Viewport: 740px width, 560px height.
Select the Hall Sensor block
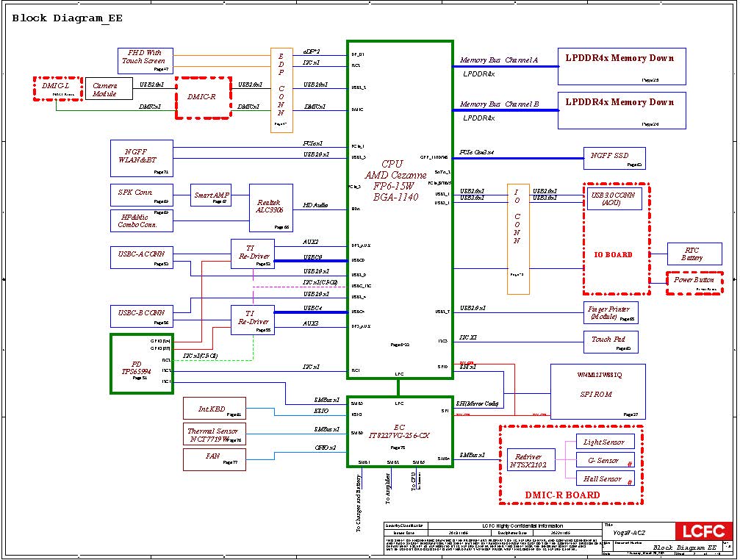pyautogui.click(x=606, y=478)
